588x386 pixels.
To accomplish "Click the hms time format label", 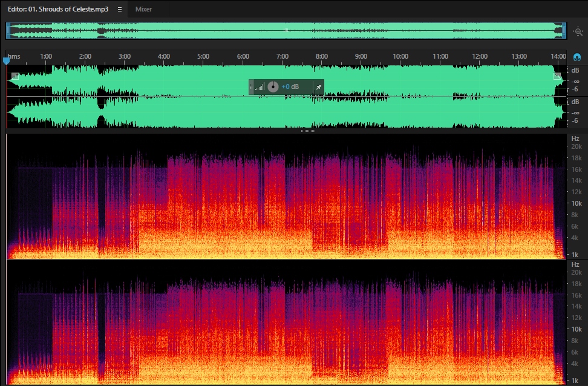I will [x=14, y=57].
